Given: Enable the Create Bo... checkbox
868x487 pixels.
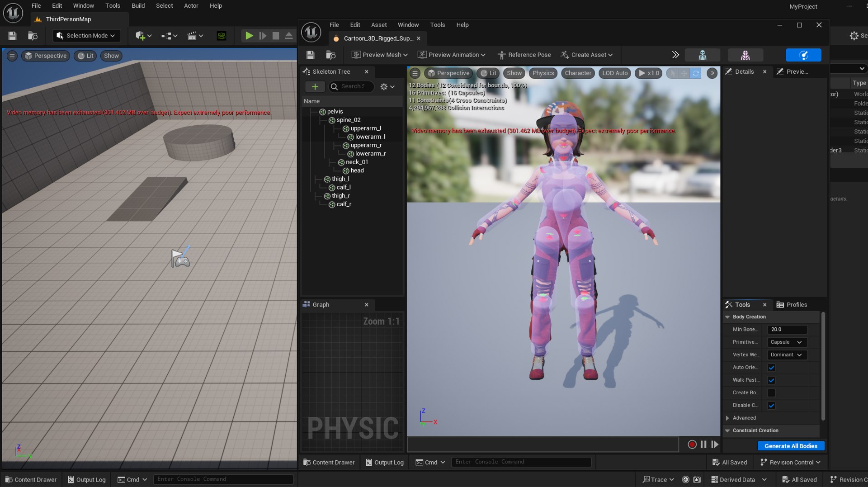Looking at the screenshot, I should pos(771,393).
